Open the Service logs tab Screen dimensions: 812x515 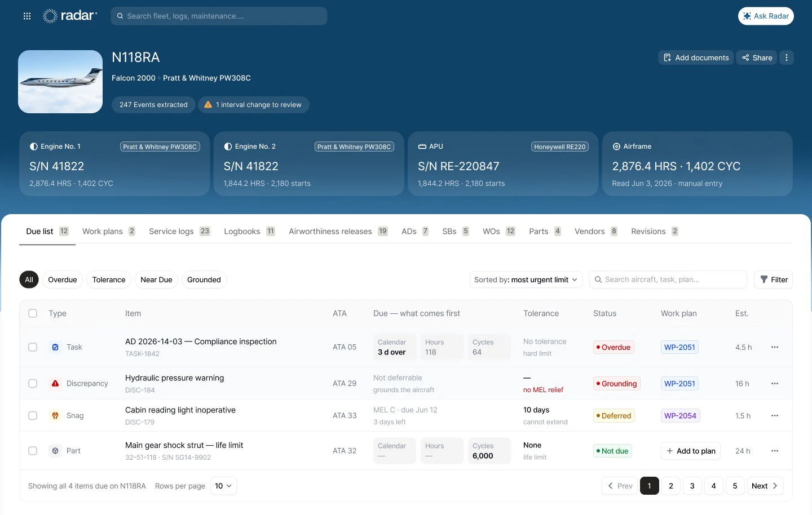(x=179, y=232)
